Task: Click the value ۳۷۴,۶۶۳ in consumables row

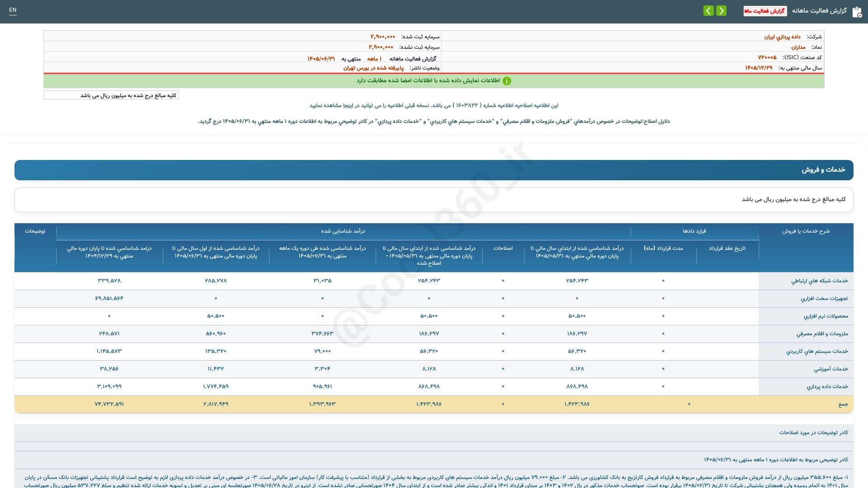Action: click(x=322, y=333)
